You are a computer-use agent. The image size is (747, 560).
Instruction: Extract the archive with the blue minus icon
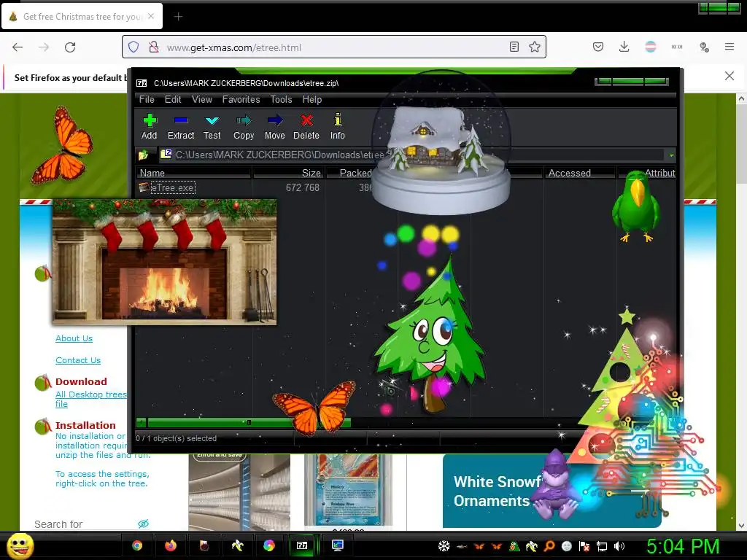click(181, 127)
